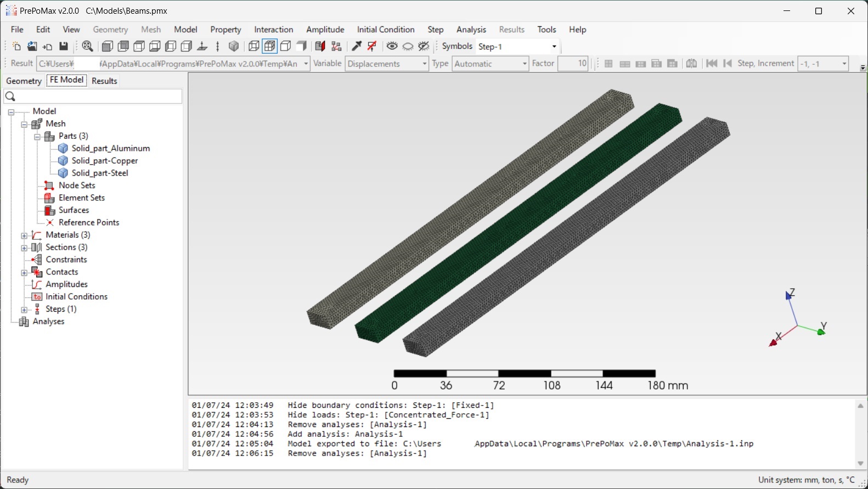Toggle wireframe display mode

point(253,47)
